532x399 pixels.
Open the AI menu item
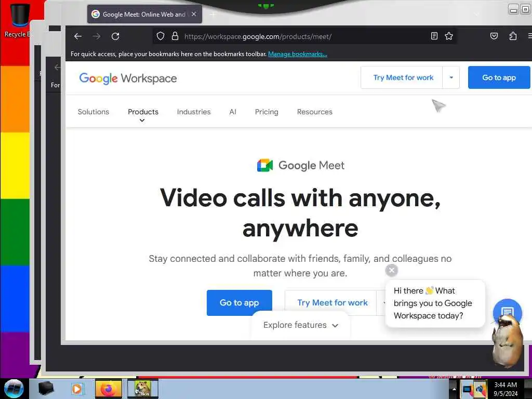coord(233,112)
